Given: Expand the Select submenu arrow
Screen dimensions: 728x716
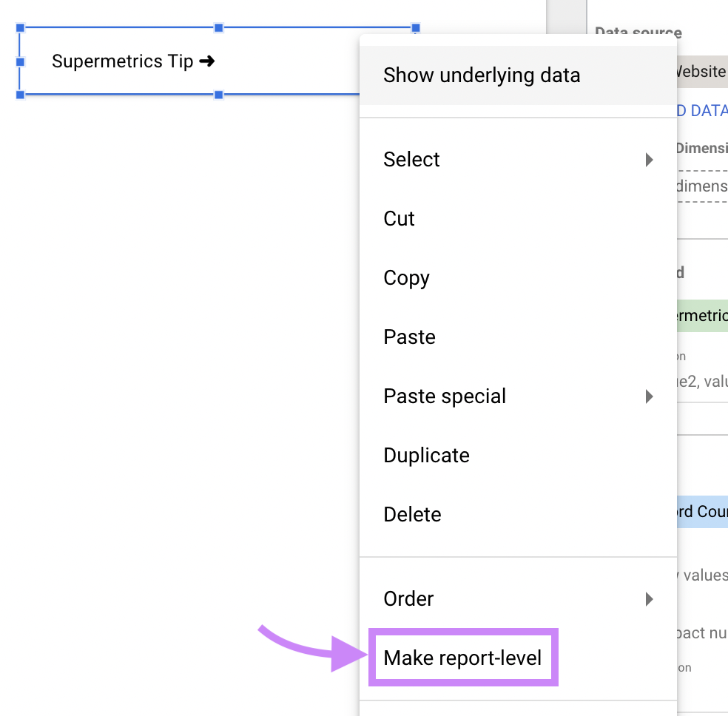Looking at the screenshot, I should click(649, 159).
